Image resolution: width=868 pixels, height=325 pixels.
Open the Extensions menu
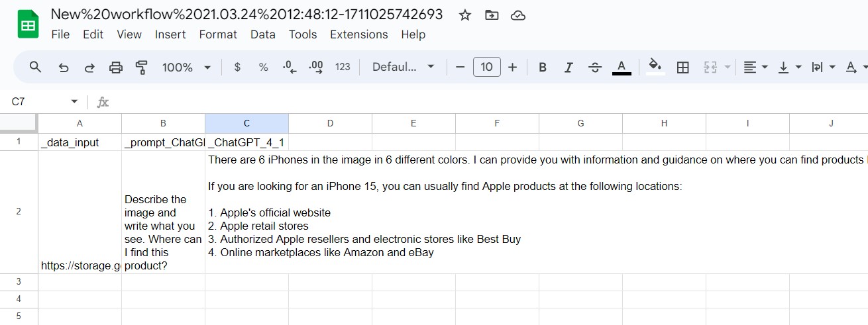point(358,34)
